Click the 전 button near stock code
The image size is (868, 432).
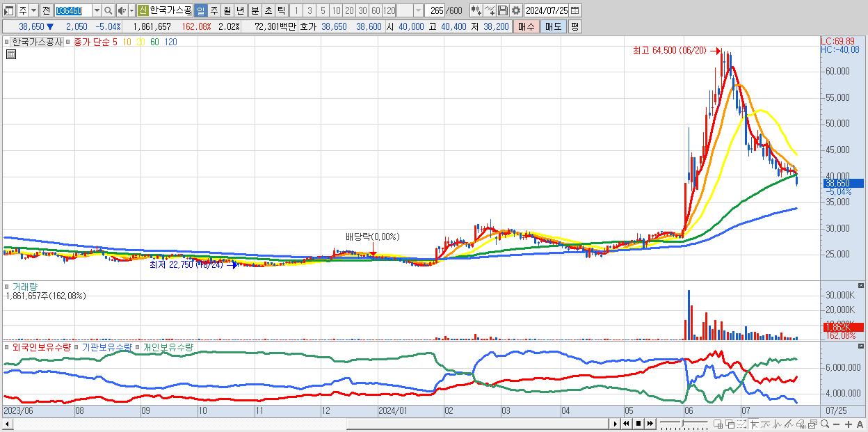45,10
